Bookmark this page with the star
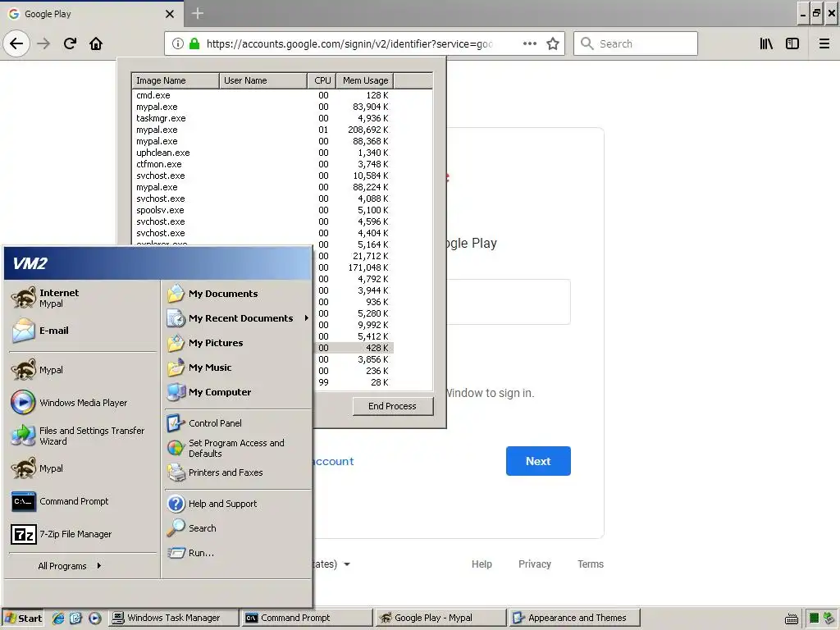The height and width of the screenshot is (630, 840). pos(553,43)
